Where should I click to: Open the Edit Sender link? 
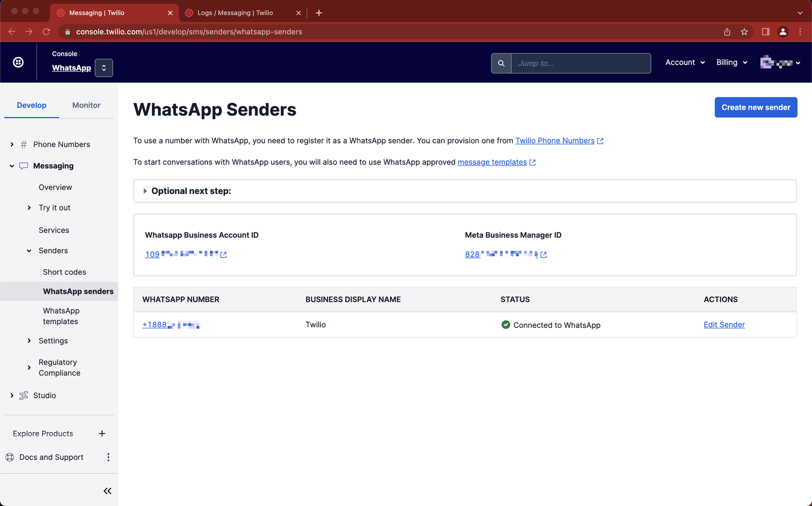(x=724, y=324)
